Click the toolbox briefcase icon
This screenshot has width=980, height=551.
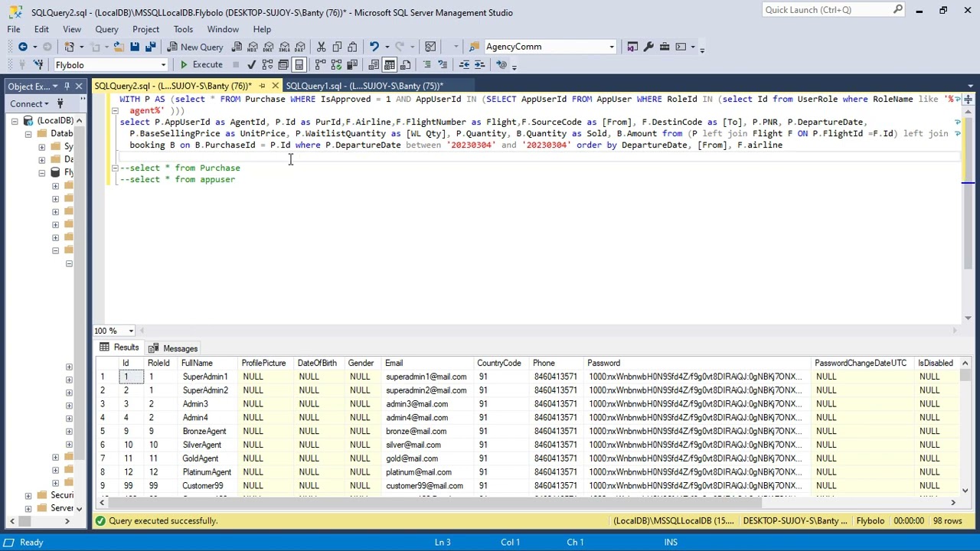tap(665, 47)
